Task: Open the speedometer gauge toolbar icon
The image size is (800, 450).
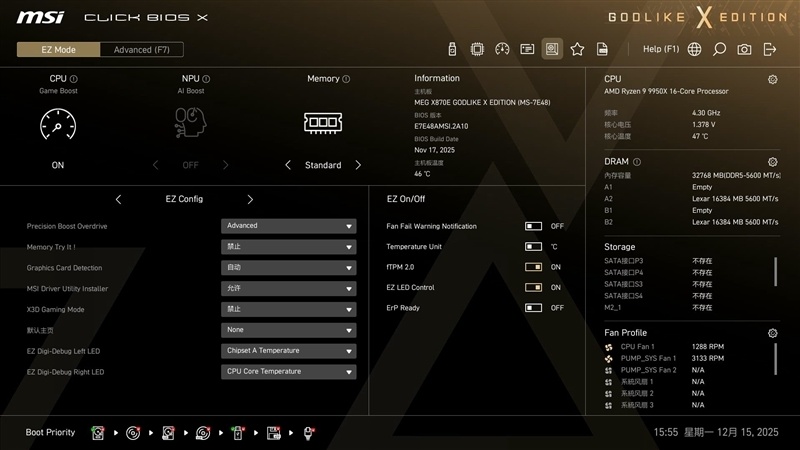Action: point(502,49)
